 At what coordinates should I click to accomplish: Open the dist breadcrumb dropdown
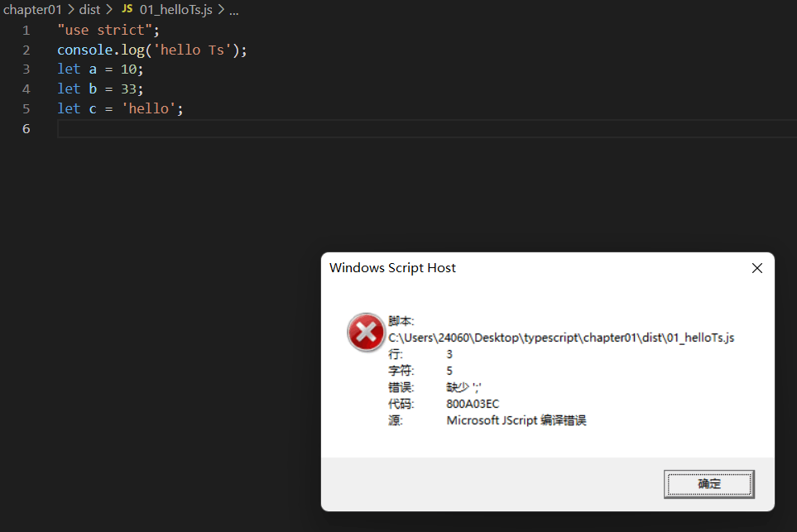coord(89,10)
